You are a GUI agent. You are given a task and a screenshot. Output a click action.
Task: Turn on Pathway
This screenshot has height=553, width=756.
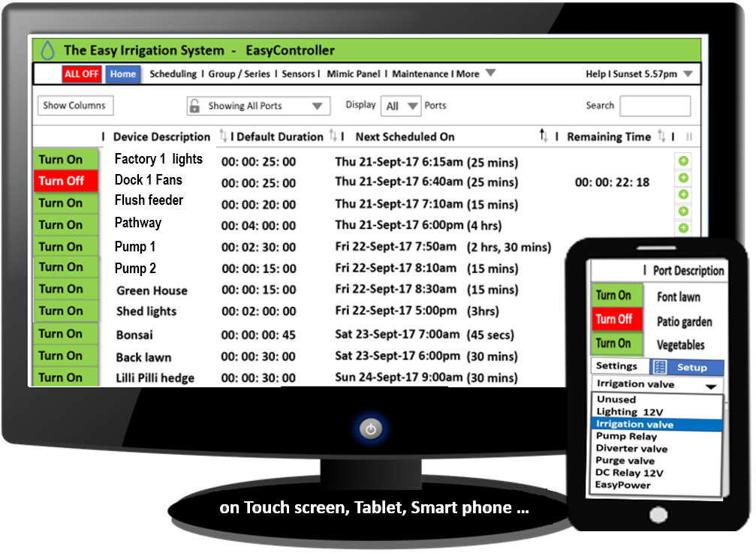(x=65, y=224)
